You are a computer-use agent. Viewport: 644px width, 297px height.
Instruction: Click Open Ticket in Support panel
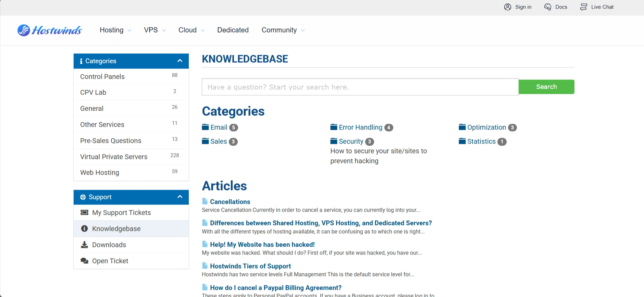[131, 261]
